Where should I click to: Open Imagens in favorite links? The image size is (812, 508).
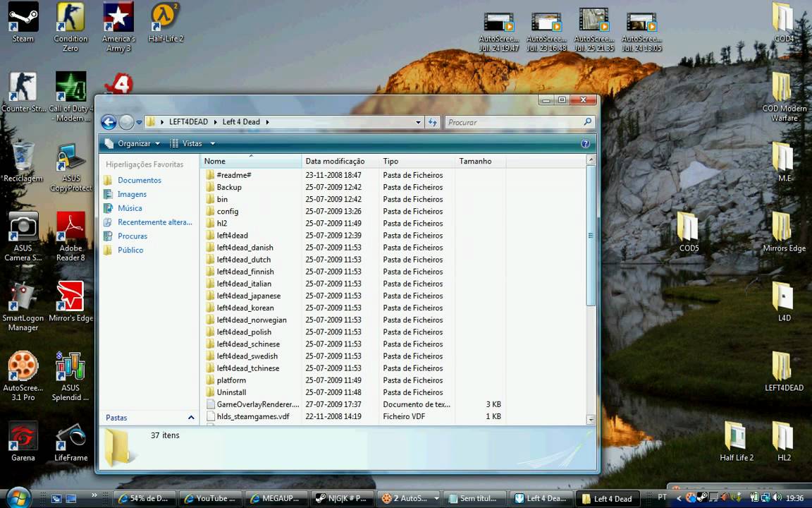point(132,195)
